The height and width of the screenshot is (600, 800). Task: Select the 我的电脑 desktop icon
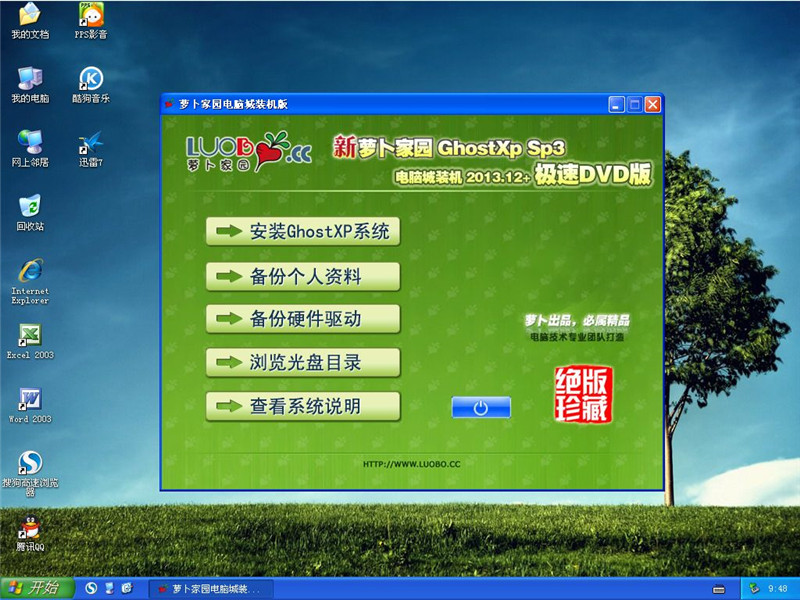pyautogui.click(x=30, y=85)
